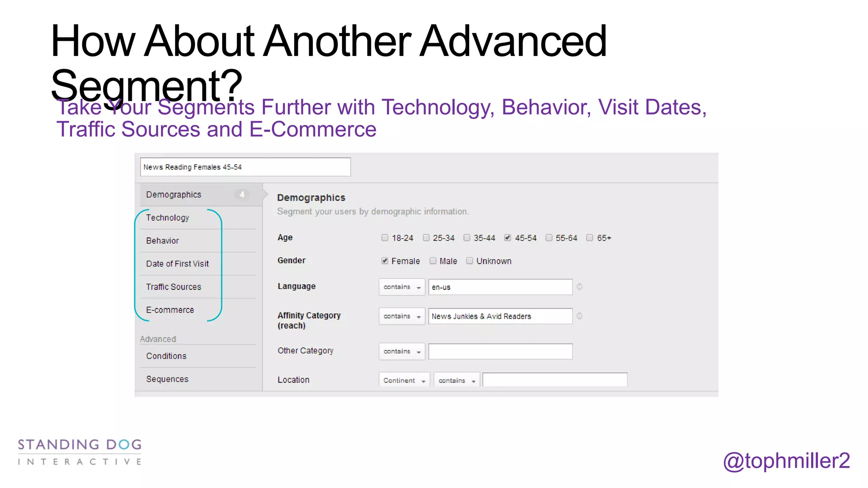Click the Demographics filter count badge
This screenshot has width=868, height=488.
pyautogui.click(x=242, y=194)
